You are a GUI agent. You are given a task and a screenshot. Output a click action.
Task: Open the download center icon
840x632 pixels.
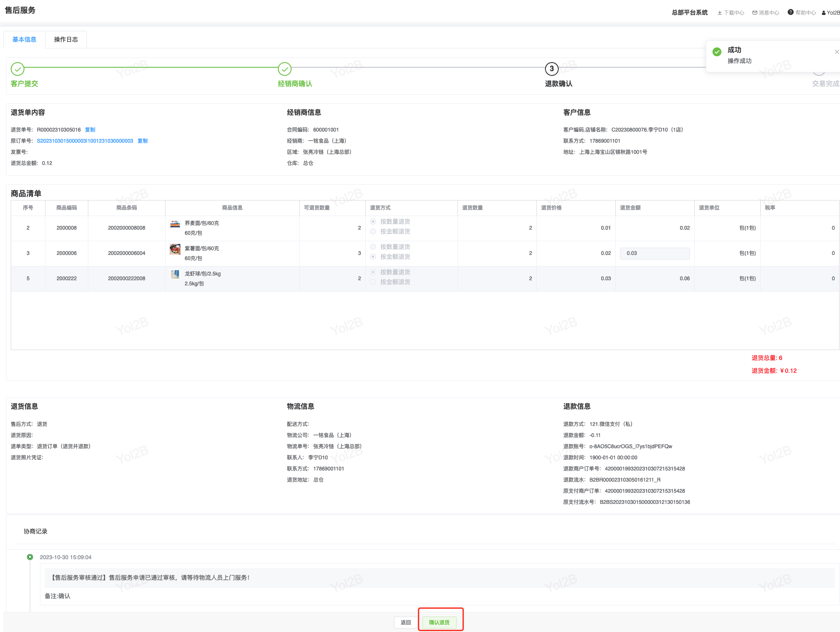click(x=720, y=13)
